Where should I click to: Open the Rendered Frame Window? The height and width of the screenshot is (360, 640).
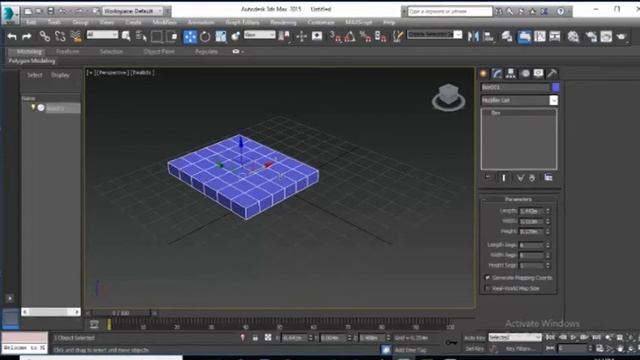(606, 37)
